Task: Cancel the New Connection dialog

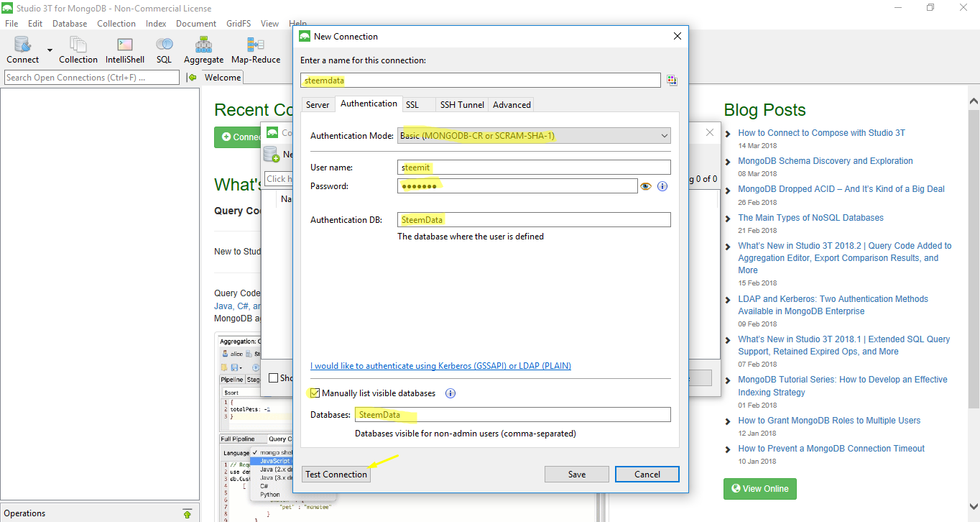Action: 647,475
